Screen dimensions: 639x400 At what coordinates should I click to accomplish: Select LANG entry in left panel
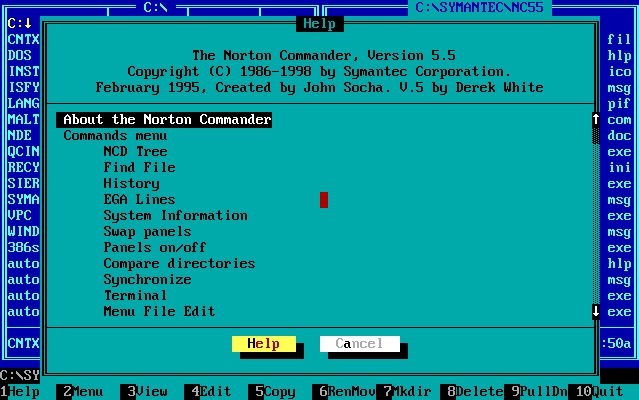click(x=24, y=103)
